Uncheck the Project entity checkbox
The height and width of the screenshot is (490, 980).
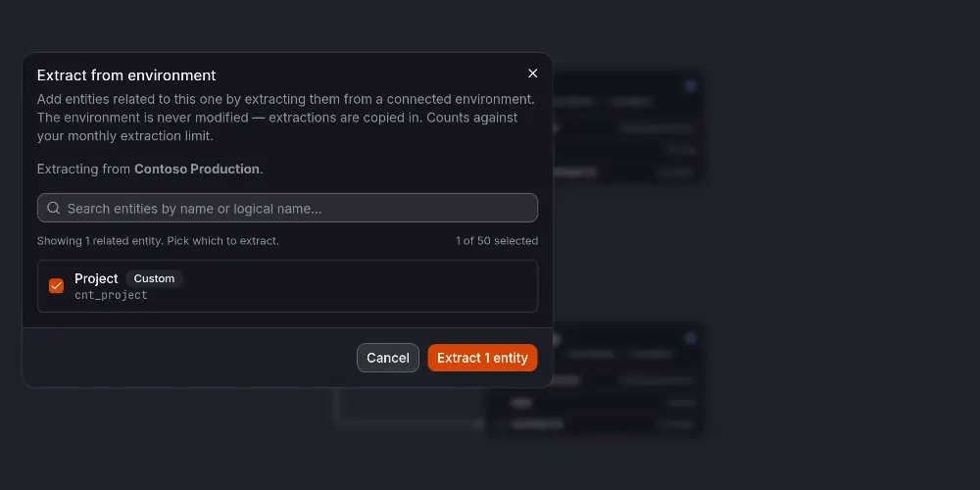[x=56, y=285]
